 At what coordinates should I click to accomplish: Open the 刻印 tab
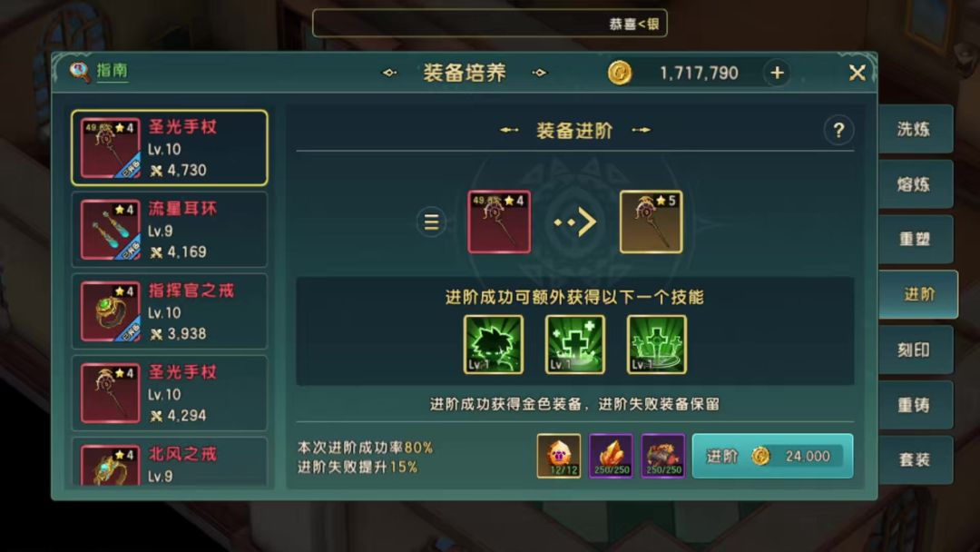915,350
